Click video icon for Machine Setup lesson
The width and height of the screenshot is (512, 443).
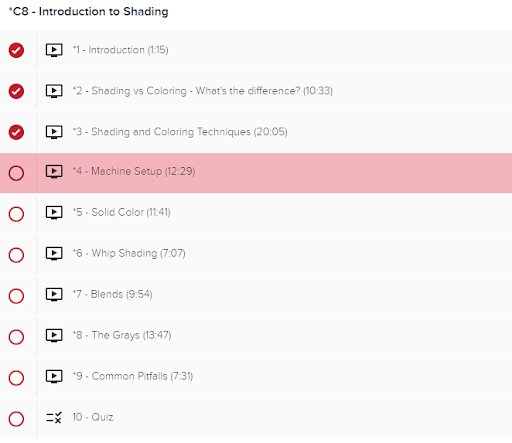(x=54, y=172)
